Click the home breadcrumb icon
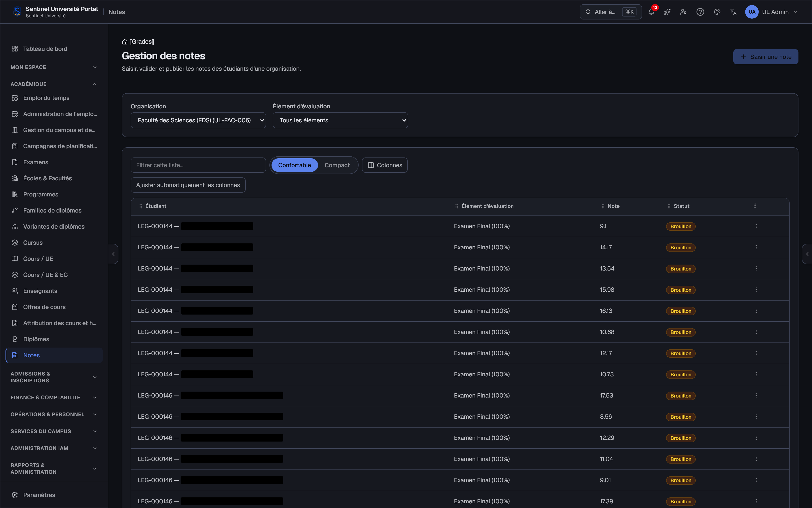812x508 pixels. coord(125,42)
